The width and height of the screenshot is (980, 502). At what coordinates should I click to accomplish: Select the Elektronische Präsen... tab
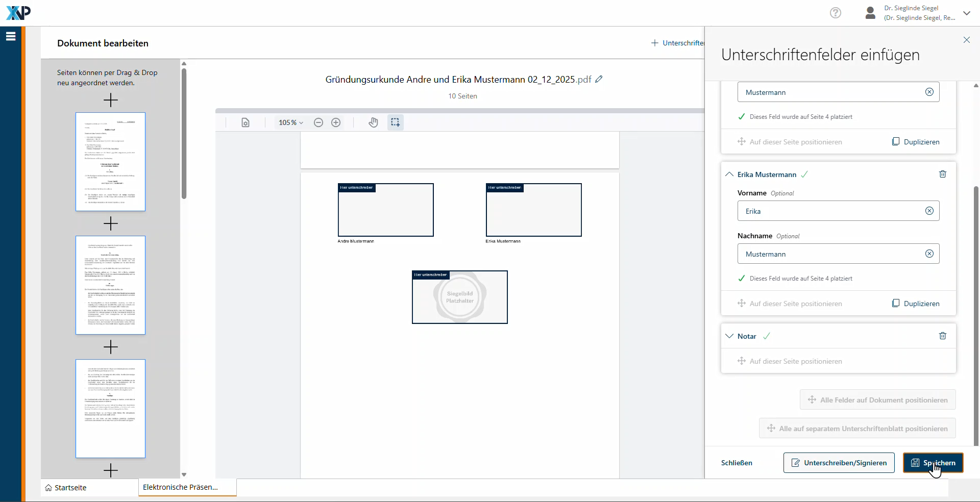coord(181,487)
